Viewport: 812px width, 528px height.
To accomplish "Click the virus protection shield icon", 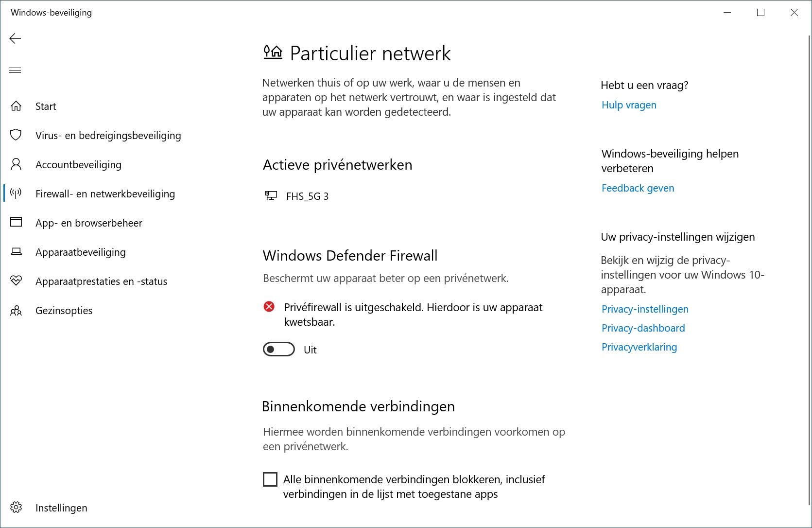I will pyautogui.click(x=16, y=135).
